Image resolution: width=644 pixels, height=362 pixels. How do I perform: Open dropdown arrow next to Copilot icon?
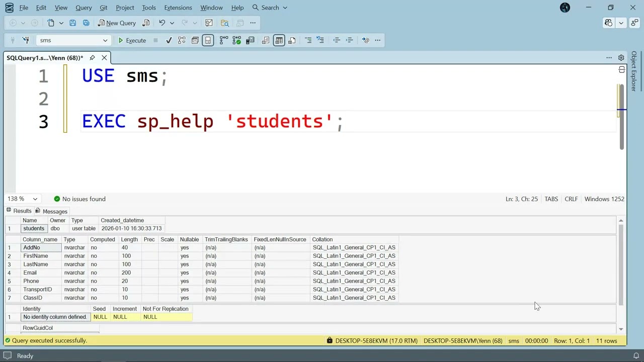(x=621, y=23)
